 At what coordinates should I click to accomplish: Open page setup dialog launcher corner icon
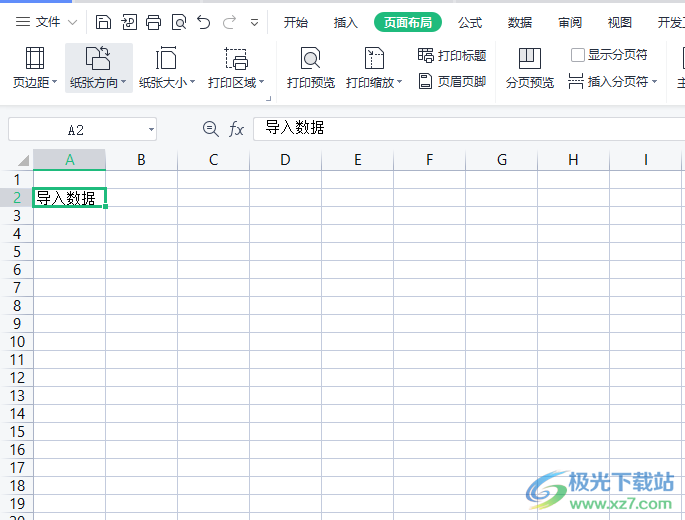tap(269, 99)
